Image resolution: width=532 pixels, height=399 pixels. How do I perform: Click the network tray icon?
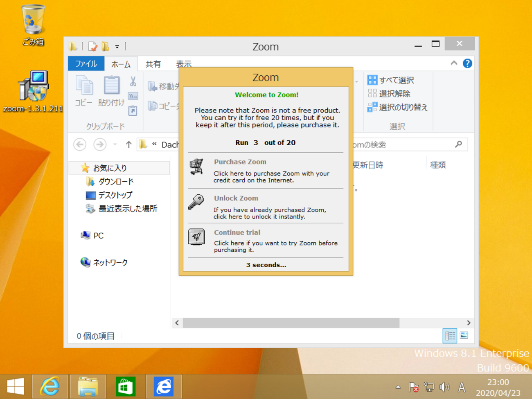point(429,387)
